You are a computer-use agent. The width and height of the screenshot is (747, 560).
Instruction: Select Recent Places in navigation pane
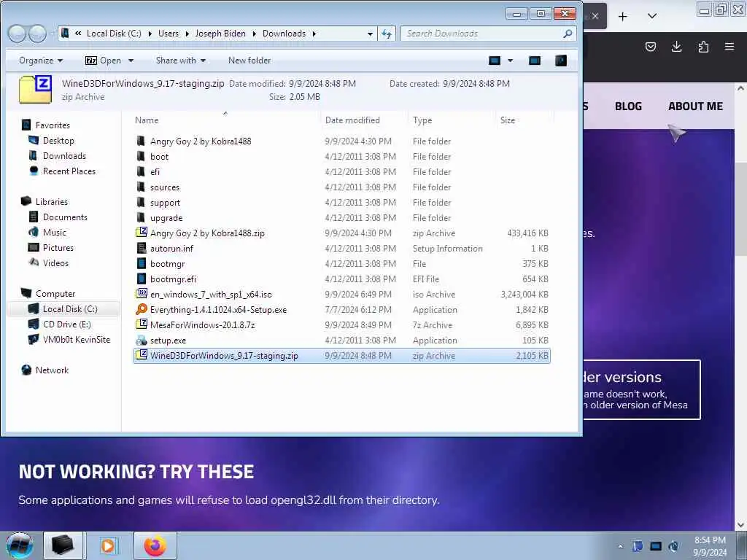69,171
